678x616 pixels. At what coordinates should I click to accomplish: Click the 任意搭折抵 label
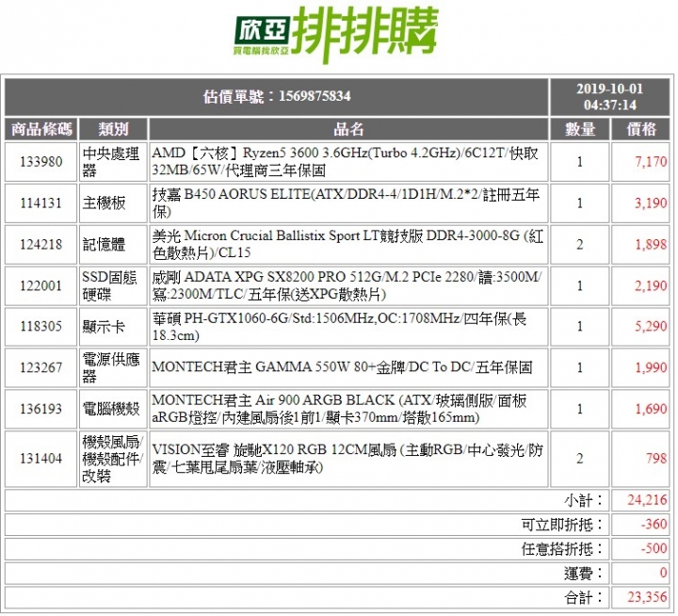(x=562, y=548)
